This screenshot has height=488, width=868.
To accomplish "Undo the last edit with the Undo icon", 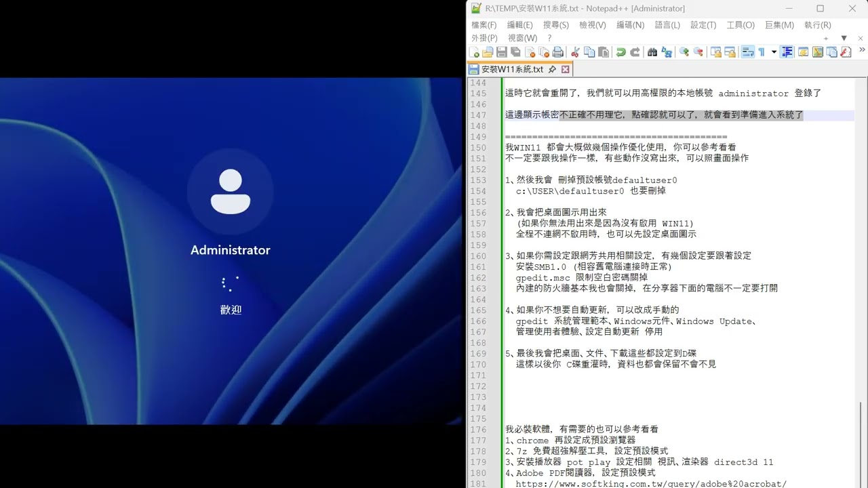I will tap(621, 52).
